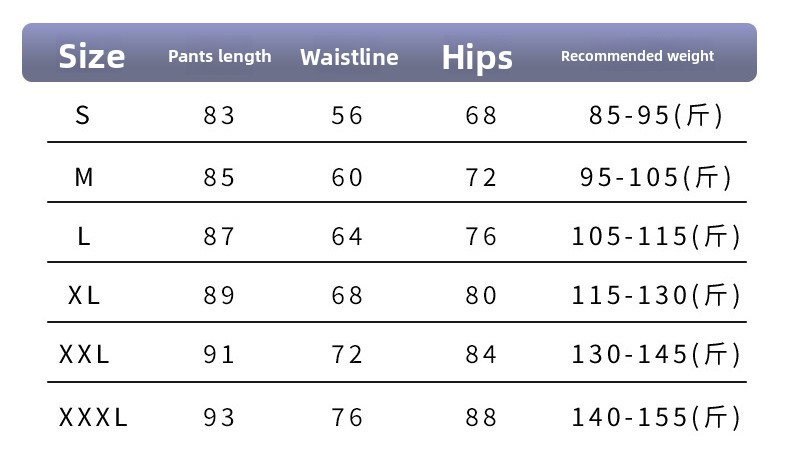Click hips value 76 for L

click(481, 236)
